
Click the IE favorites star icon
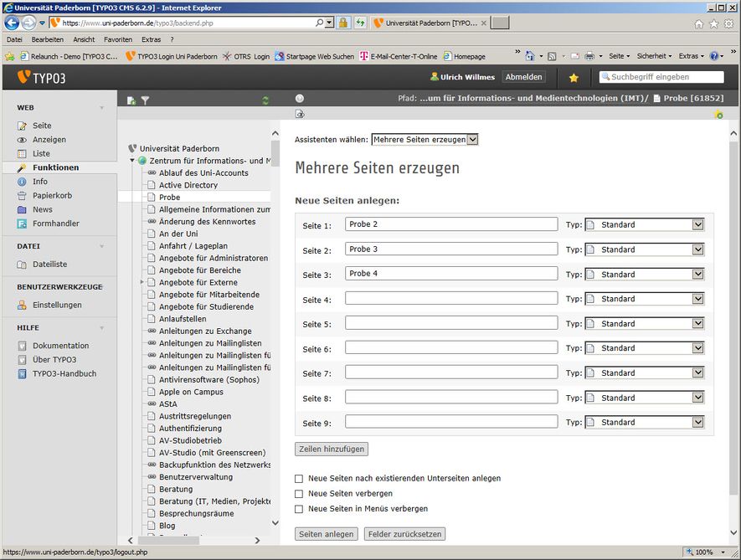714,23
